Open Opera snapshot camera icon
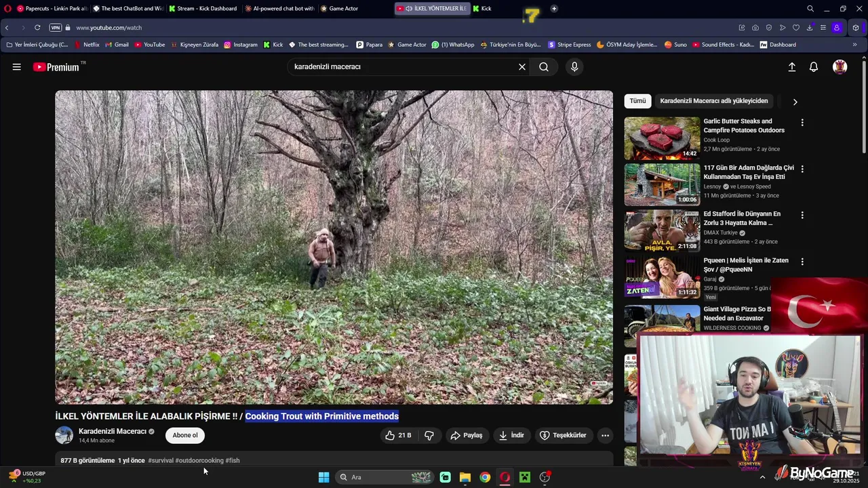The image size is (868, 488). pyautogui.click(x=755, y=28)
